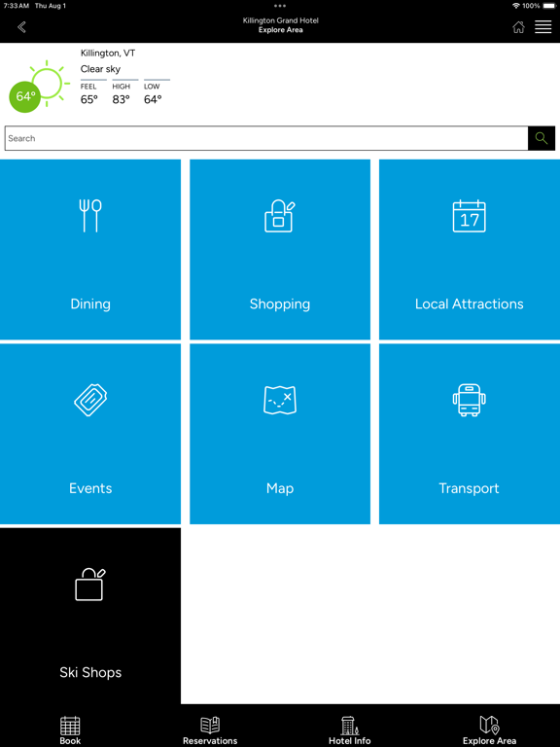Viewport: 560px width, 747px height.
Task: Select the Killington, VT location text
Action: [x=108, y=53]
